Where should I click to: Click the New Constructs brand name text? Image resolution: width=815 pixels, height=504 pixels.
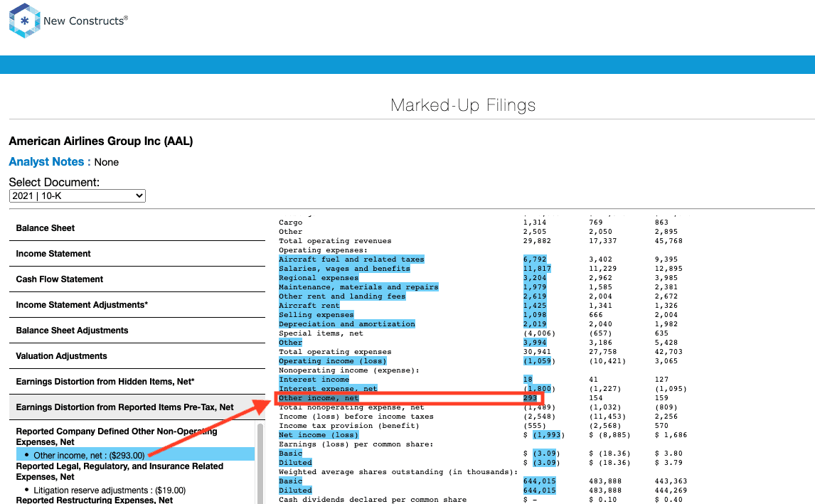pyautogui.click(x=86, y=21)
